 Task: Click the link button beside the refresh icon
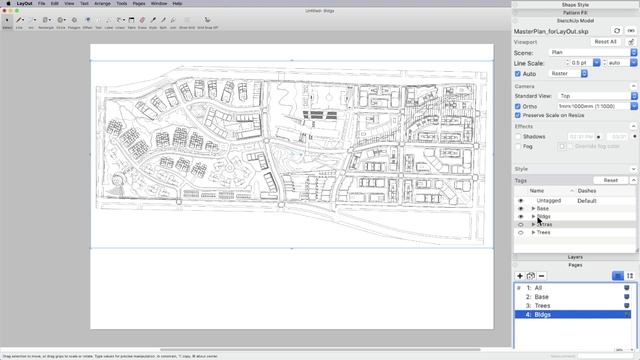click(x=631, y=31)
